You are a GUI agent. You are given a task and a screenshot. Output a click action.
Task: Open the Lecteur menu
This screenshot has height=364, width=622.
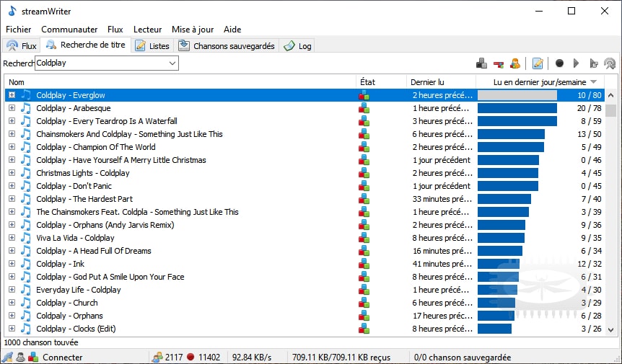pos(148,30)
